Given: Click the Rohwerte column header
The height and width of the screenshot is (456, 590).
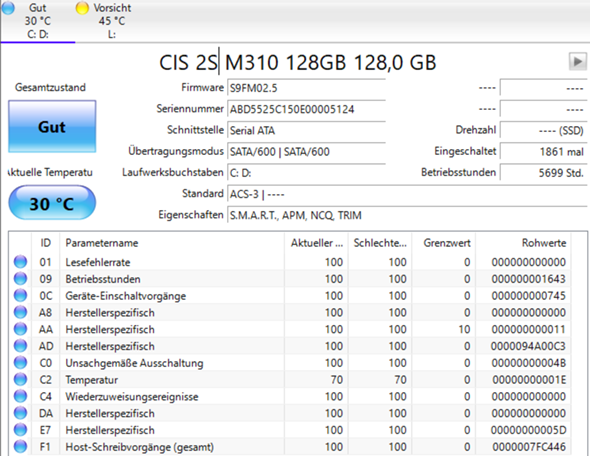Looking at the screenshot, I should (x=523, y=243).
